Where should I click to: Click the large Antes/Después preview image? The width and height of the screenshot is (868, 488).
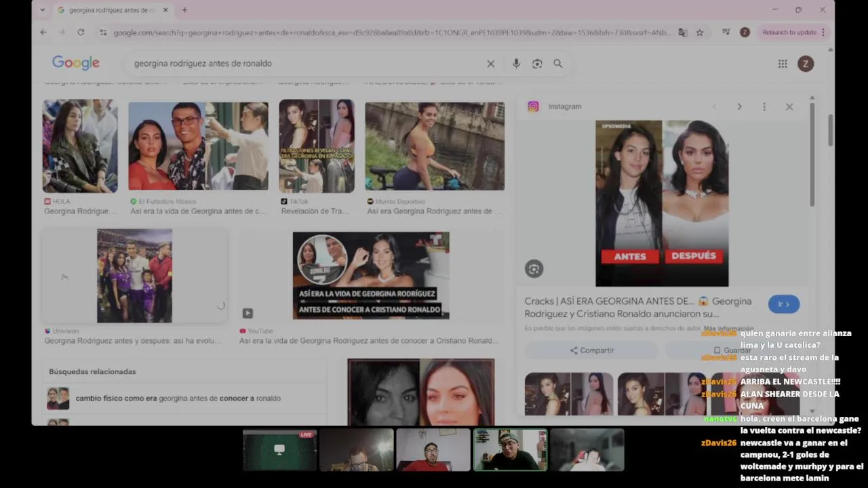pos(662,203)
